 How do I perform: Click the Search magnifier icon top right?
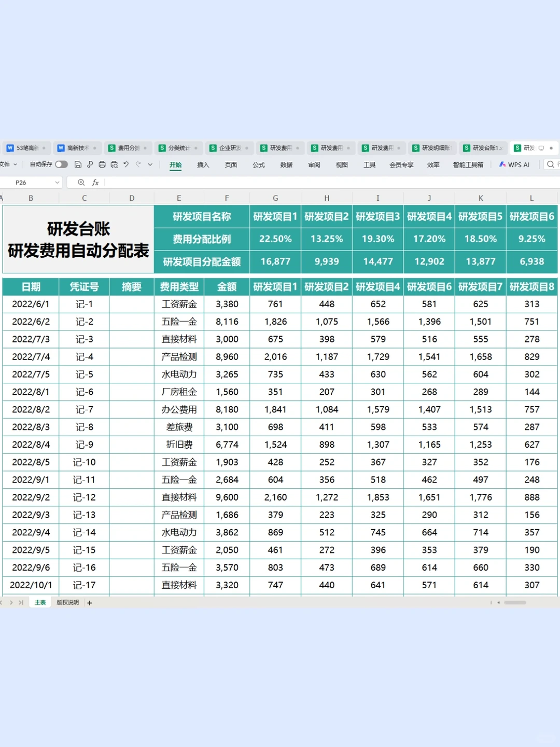tap(551, 164)
